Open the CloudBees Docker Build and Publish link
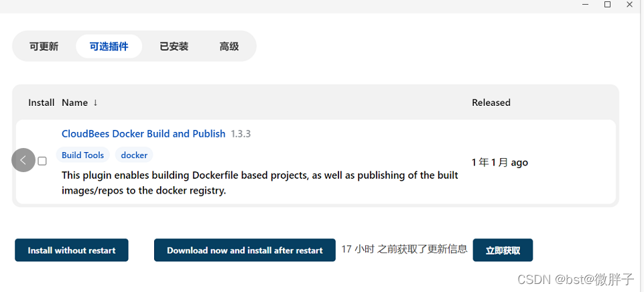The width and height of the screenshot is (644, 292). (x=143, y=134)
